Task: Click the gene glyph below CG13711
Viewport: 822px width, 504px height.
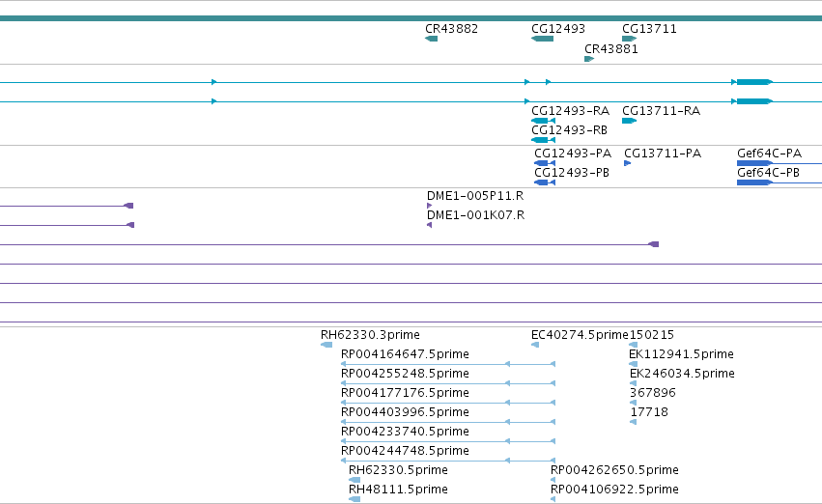Action: pos(629,39)
